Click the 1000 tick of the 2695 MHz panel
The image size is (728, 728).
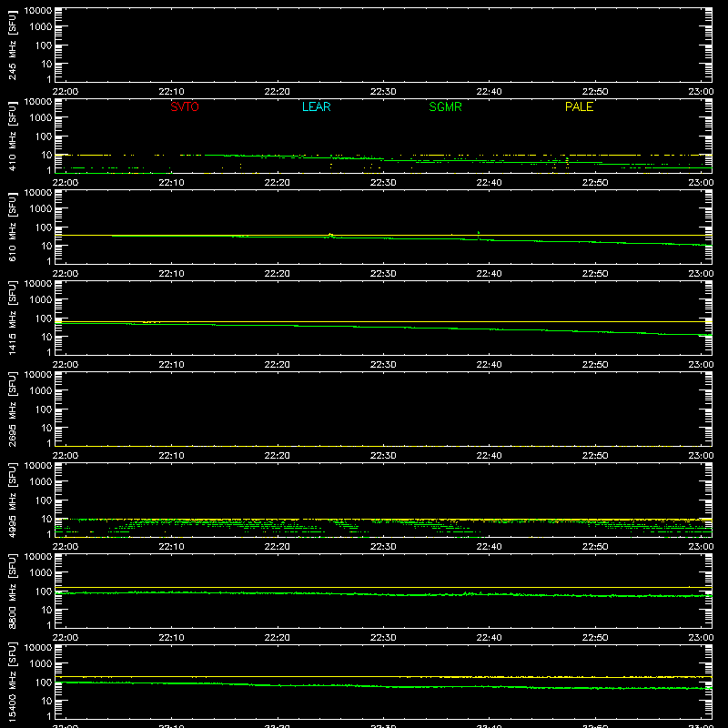(41, 391)
